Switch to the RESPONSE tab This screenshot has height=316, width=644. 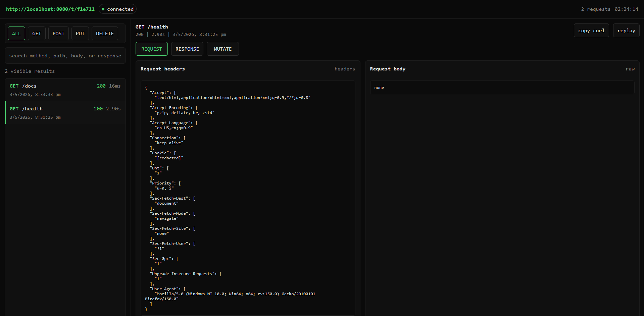(x=187, y=49)
